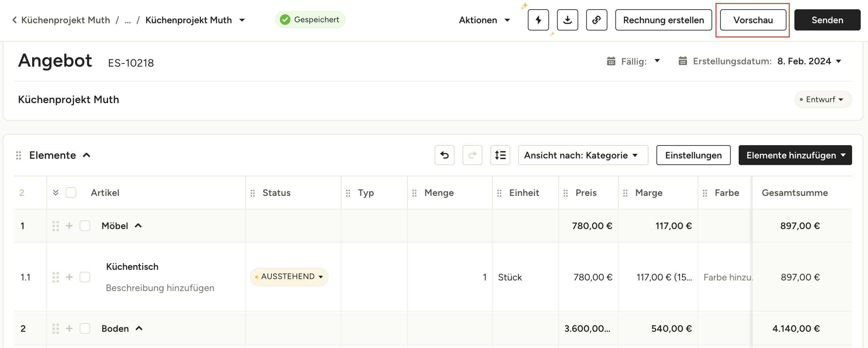868x348 pixels.
Task: Click the Einheit column drag handle
Action: (x=499, y=193)
